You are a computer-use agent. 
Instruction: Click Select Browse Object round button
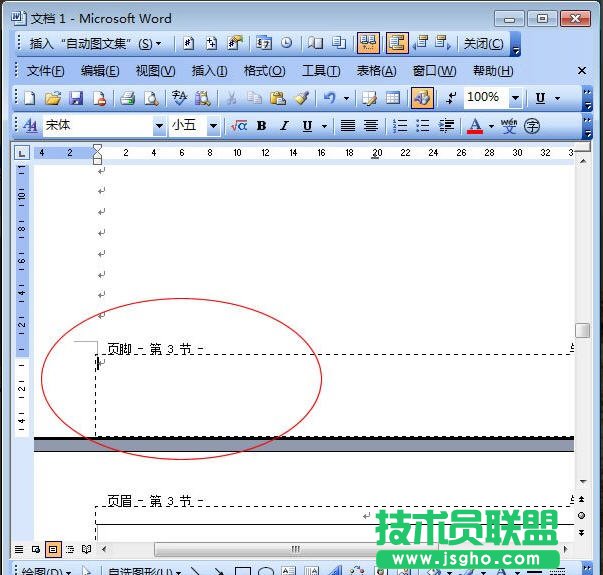click(x=581, y=516)
